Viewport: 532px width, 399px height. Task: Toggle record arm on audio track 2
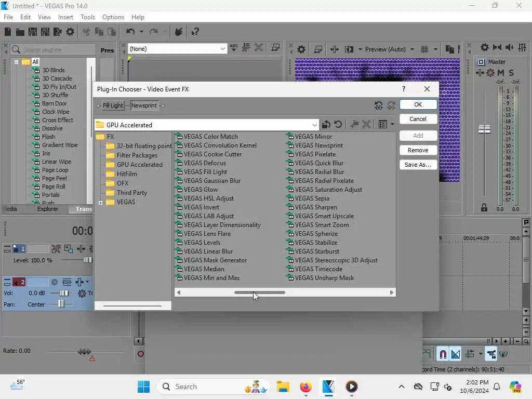point(54,282)
